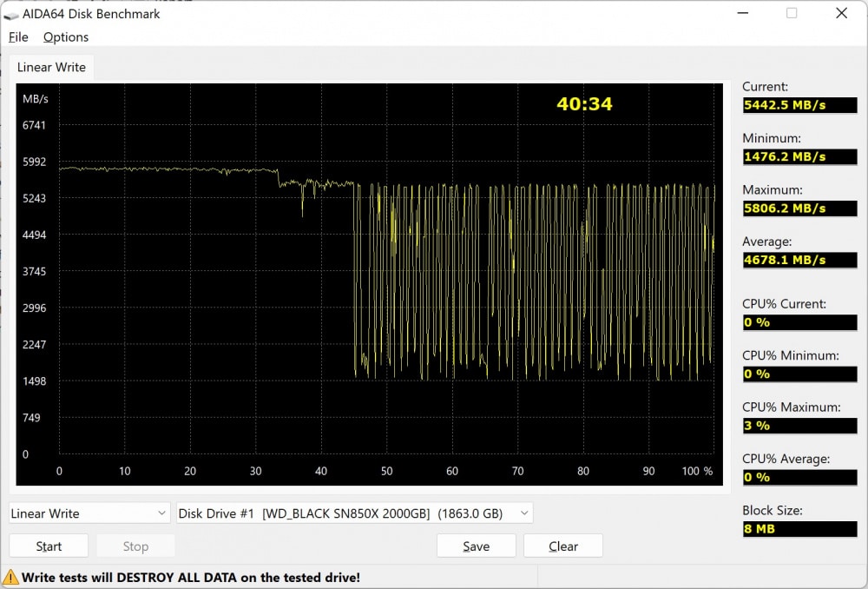Click the MB/s unit label in graph
Image resolution: width=868 pixels, height=589 pixels.
pos(36,99)
